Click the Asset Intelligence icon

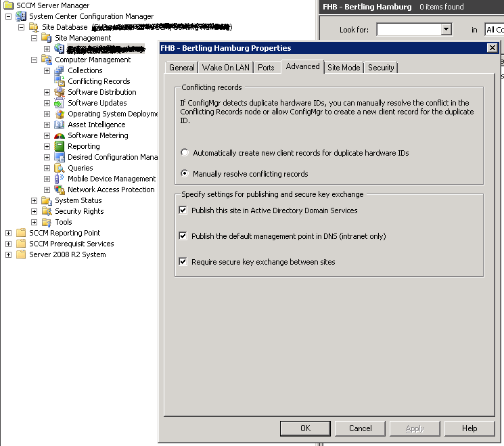(x=60, y=125)
